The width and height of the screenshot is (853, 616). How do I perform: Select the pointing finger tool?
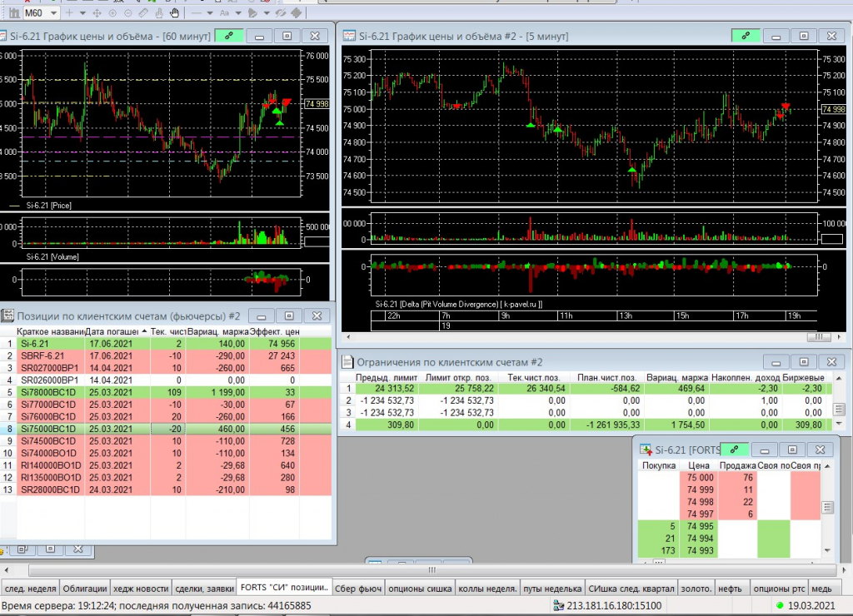pos(159,12)
